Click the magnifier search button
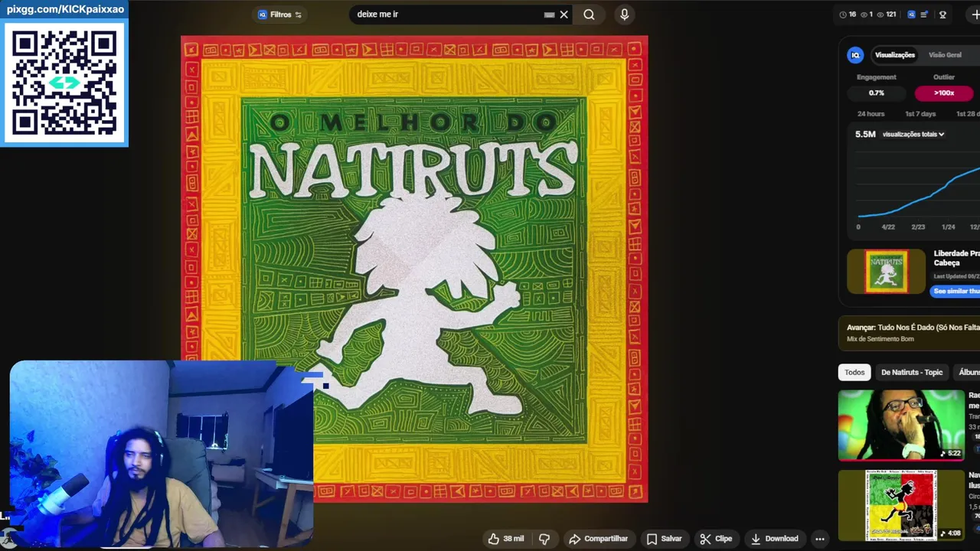 pos(589,15)
